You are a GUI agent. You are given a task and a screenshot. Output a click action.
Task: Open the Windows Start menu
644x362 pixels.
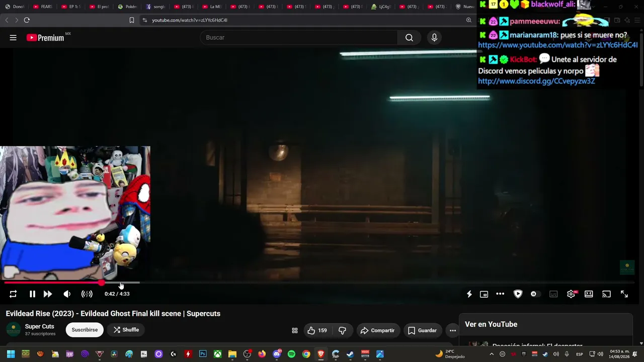11,354
